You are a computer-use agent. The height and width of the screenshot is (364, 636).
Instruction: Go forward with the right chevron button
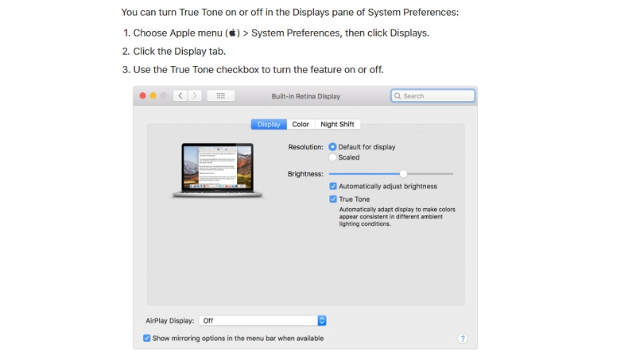click(195, 95)
